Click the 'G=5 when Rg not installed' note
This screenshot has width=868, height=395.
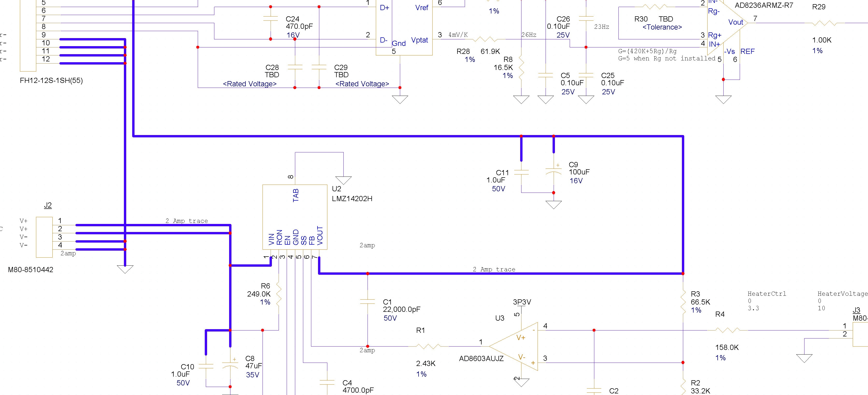(x=667, y=59)
